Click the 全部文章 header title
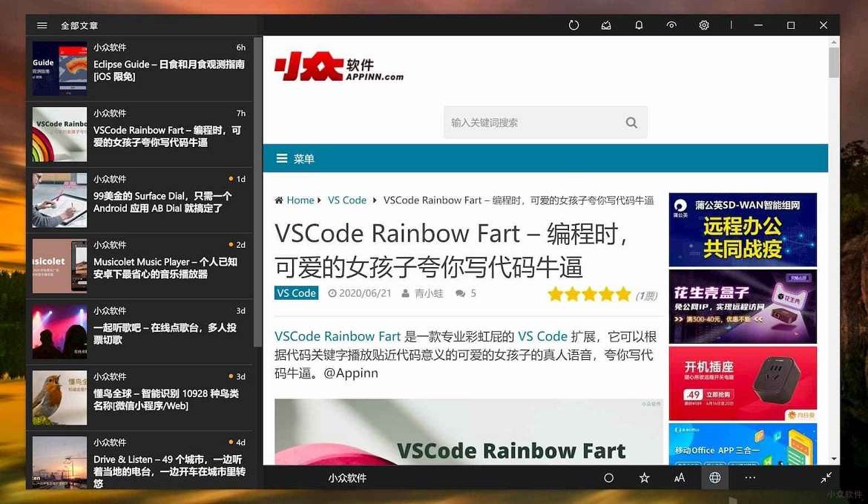Viewport: 868px width, 504px height. [79, 25]
